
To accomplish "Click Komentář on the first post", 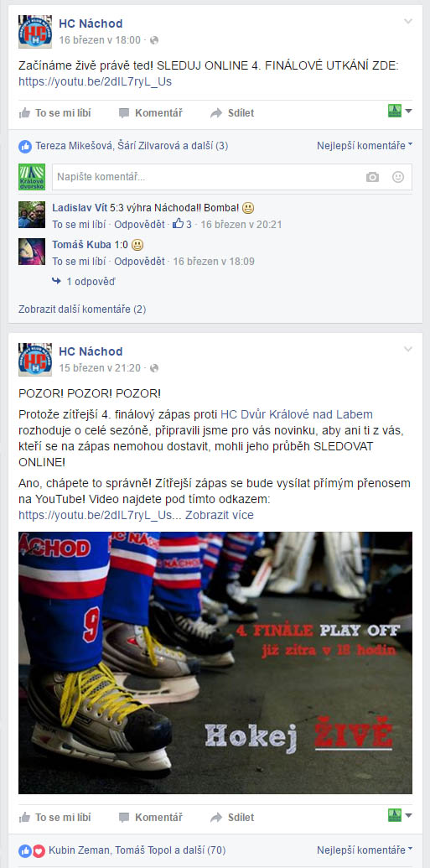I will click(151, 113).
